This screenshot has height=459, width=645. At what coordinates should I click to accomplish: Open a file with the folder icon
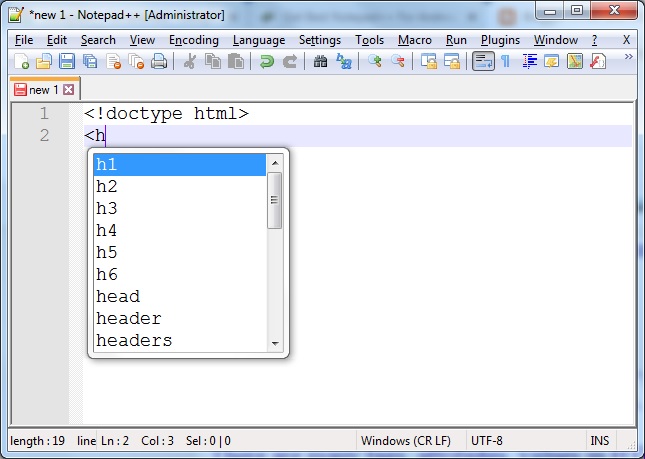[44, 61]
